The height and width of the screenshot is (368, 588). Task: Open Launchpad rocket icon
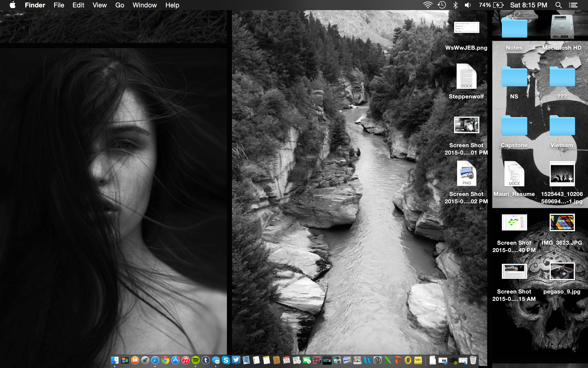pos(145,360)
